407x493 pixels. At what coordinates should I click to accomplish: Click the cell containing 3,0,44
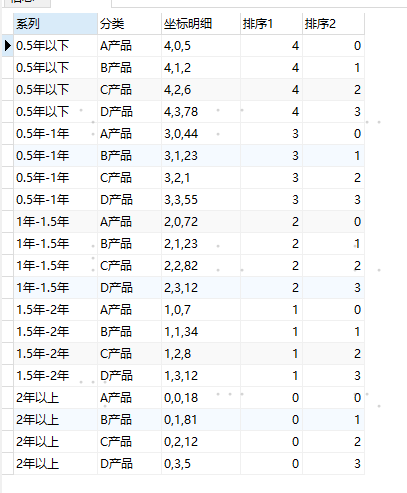(201, 134)
